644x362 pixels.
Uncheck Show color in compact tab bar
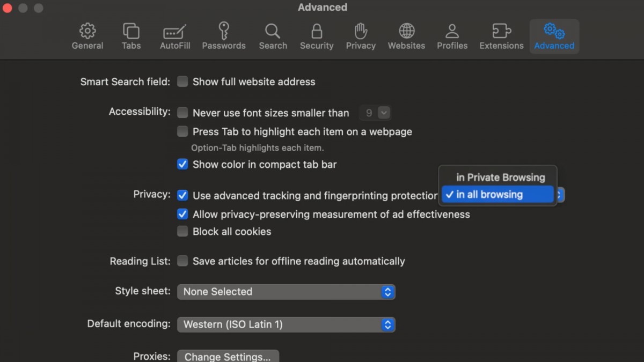[x=182, y=164]
